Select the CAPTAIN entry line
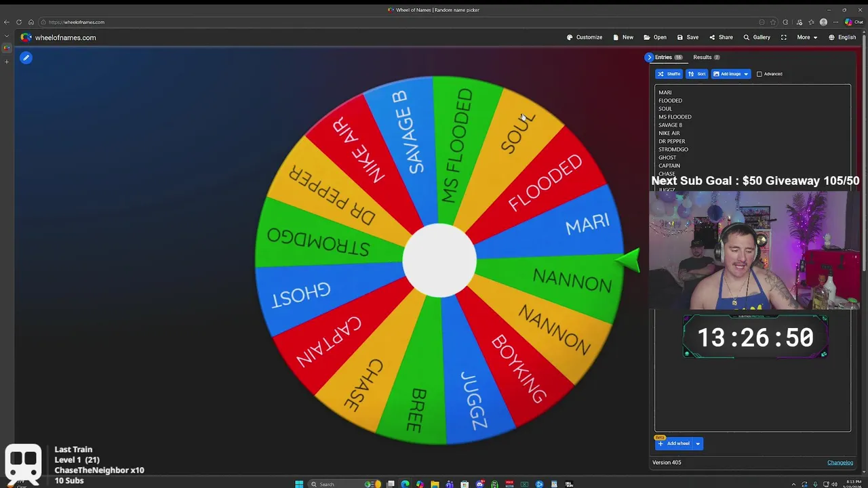Image resolution: width=868 pixels, height=488 pixels. pos(669,166)
